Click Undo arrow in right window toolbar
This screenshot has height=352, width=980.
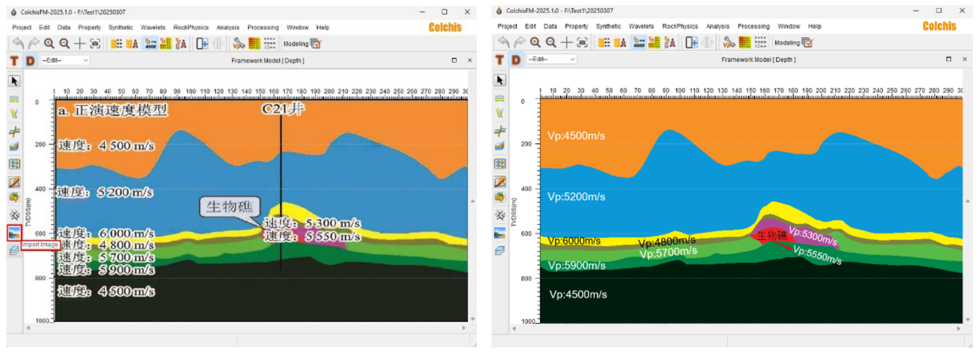coord(504,42)
